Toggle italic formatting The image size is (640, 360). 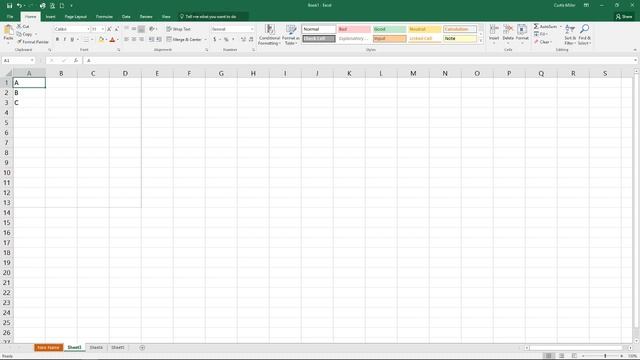[64, 40]
